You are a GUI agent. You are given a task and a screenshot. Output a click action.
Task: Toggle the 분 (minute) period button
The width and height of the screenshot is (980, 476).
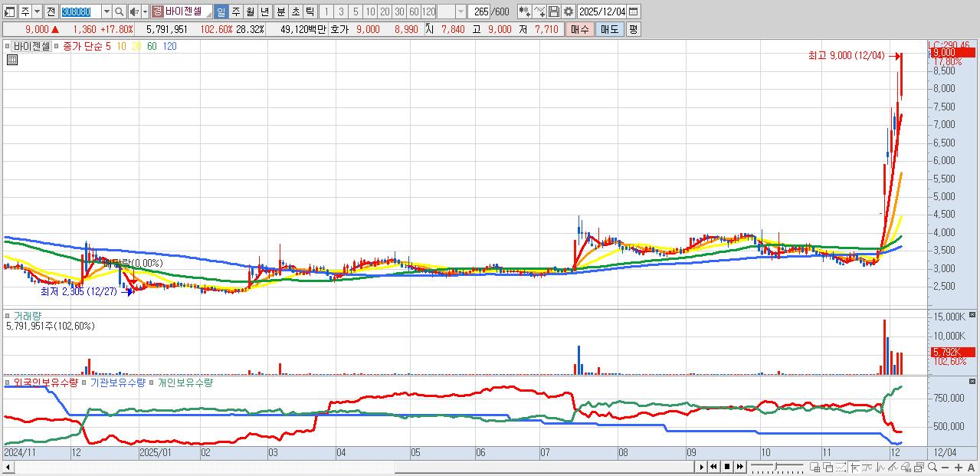280,11
